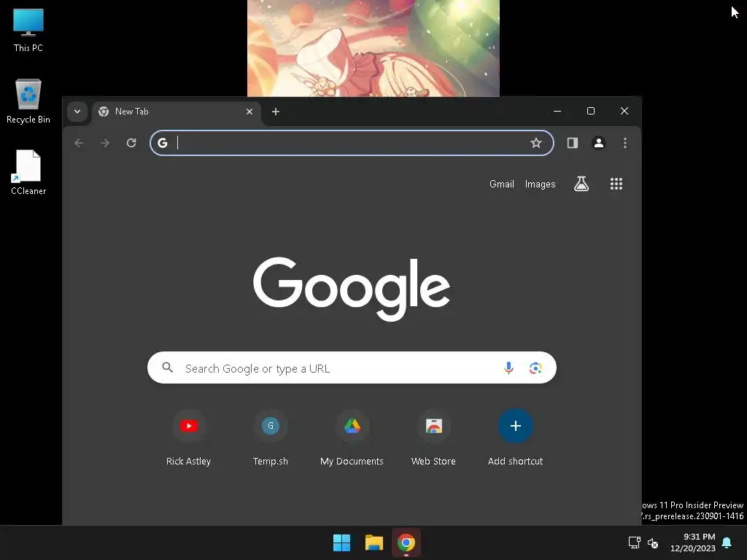Open the Images link
Screen dimensions: 747x560
click(x=541, y=184)
